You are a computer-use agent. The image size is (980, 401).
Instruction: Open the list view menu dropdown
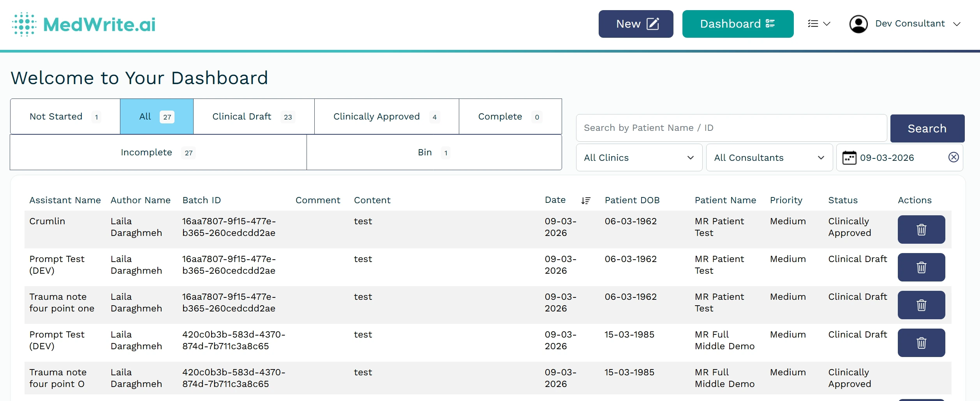[x=819, y=24]
